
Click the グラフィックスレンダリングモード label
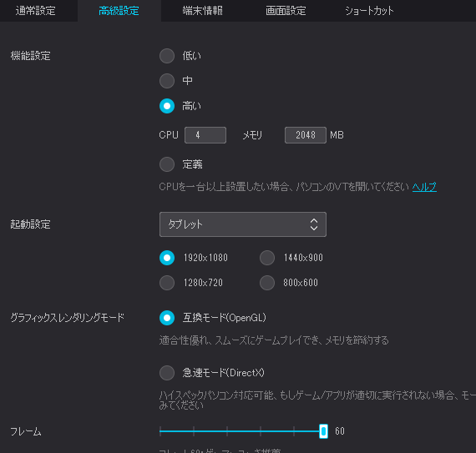(68, 318)
